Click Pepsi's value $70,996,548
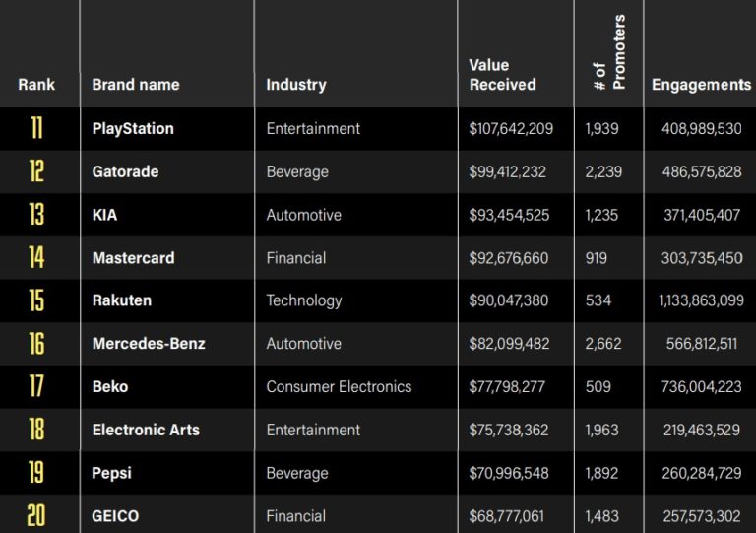Screen dimensions: 756x533 [x=510, y=473]
